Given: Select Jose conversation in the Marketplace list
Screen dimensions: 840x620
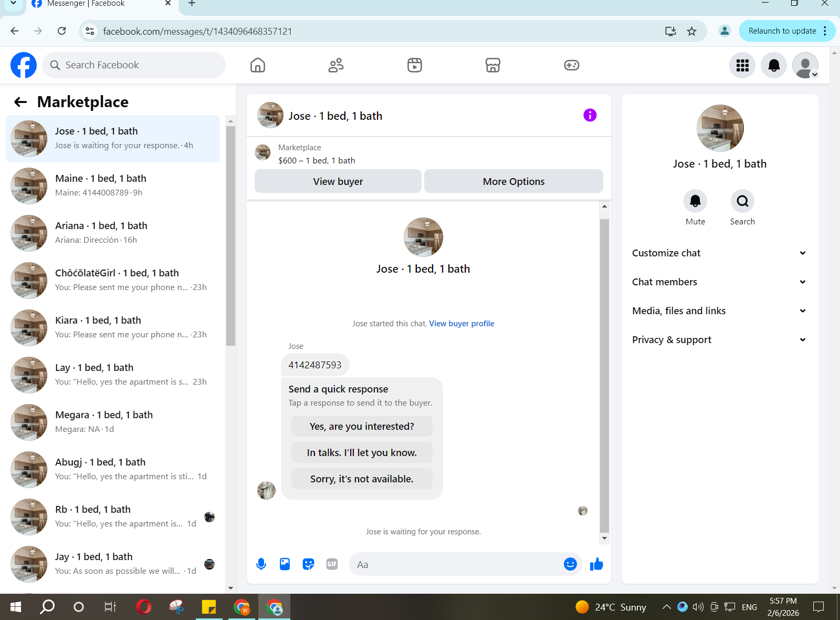Looking at the screenshot, I should pos(113,139).
